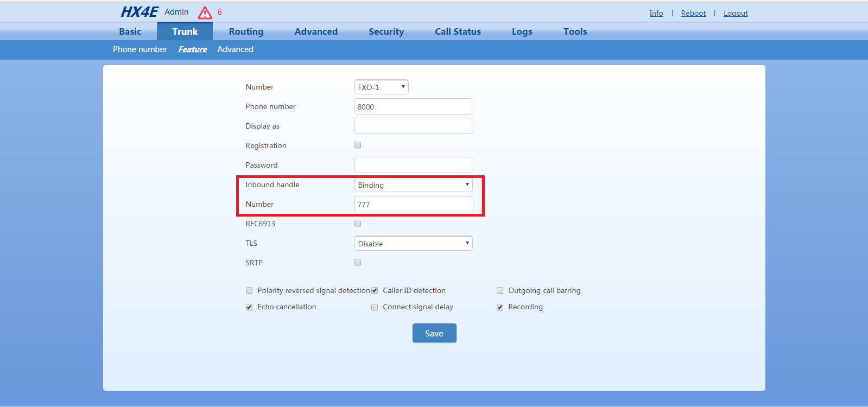
Task: Open the Security tab
Action: (x=386, y=31)
